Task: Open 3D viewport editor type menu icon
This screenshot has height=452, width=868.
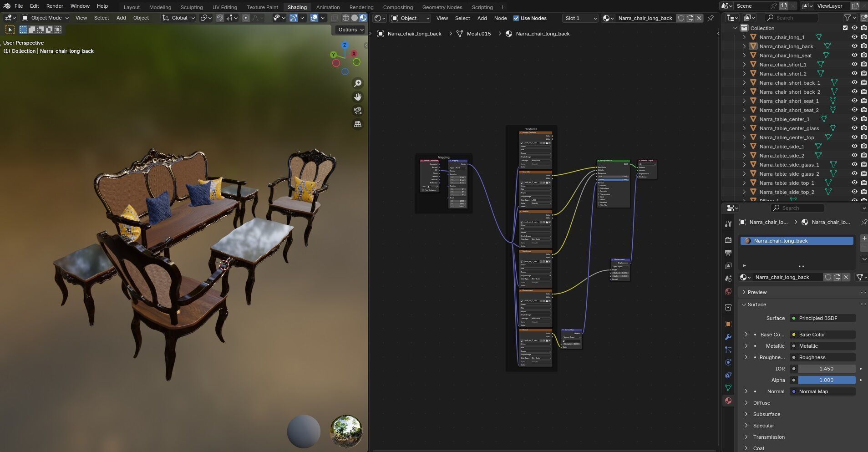Action: (x=10, y=18)
